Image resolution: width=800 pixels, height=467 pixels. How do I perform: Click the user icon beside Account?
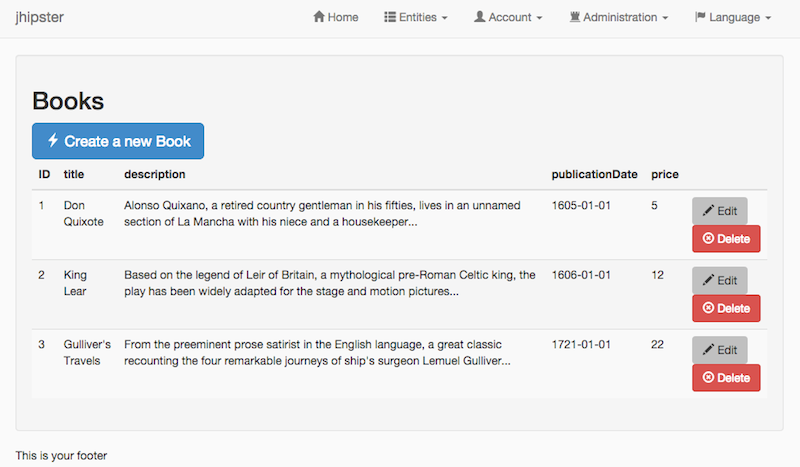coord(480,17)
